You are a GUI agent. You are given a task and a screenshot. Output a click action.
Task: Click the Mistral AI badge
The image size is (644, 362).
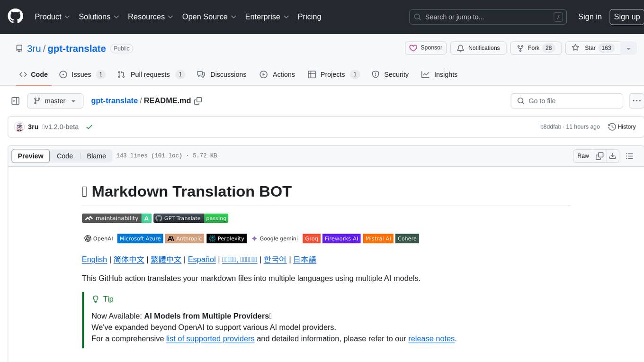(x=378, y=238)
